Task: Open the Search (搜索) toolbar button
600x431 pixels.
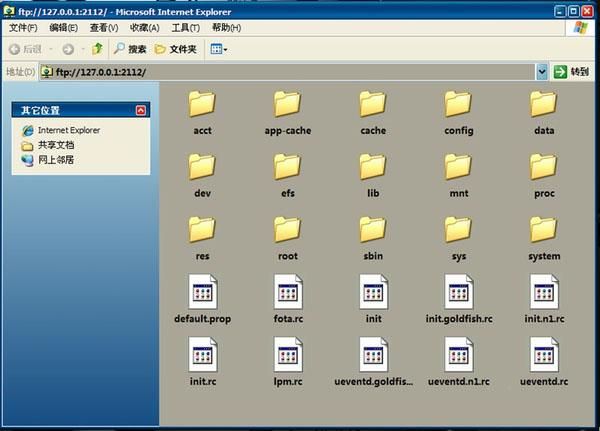Action: coord(130,48)
